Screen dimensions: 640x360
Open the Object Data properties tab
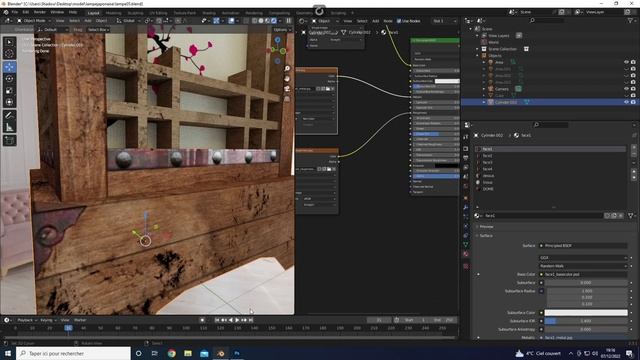[x=466, y=244]
